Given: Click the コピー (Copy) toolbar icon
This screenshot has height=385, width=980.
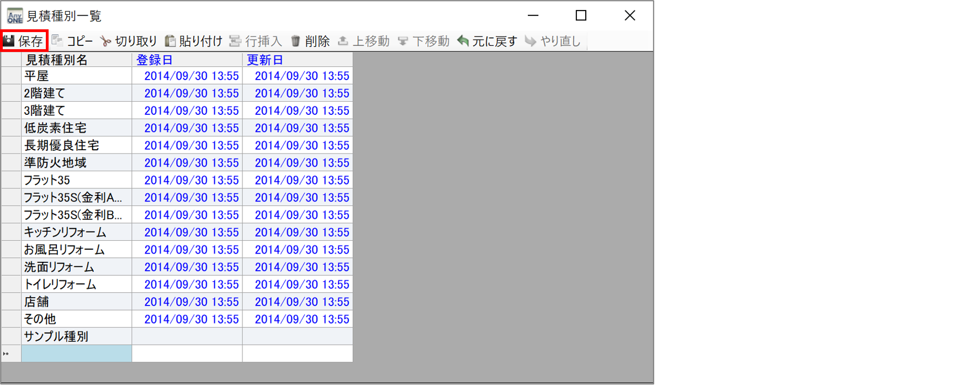Looking at the screenshot, I should (x=57, y=41).
